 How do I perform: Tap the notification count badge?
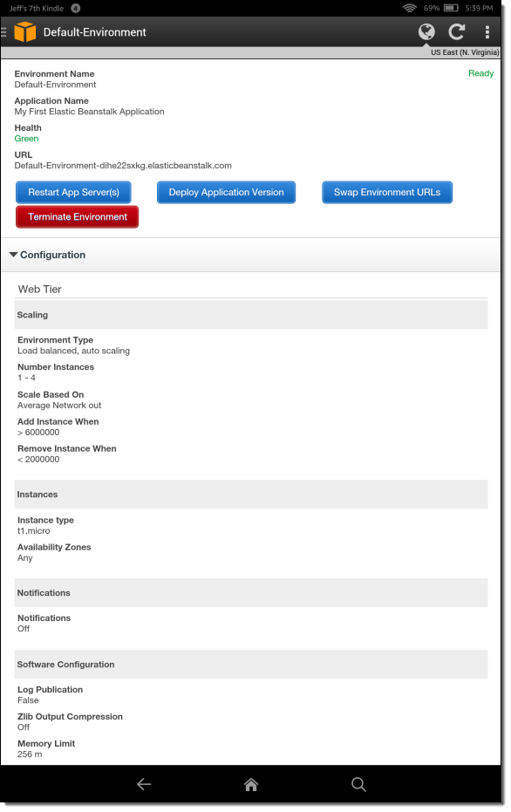tap(76, 8)
